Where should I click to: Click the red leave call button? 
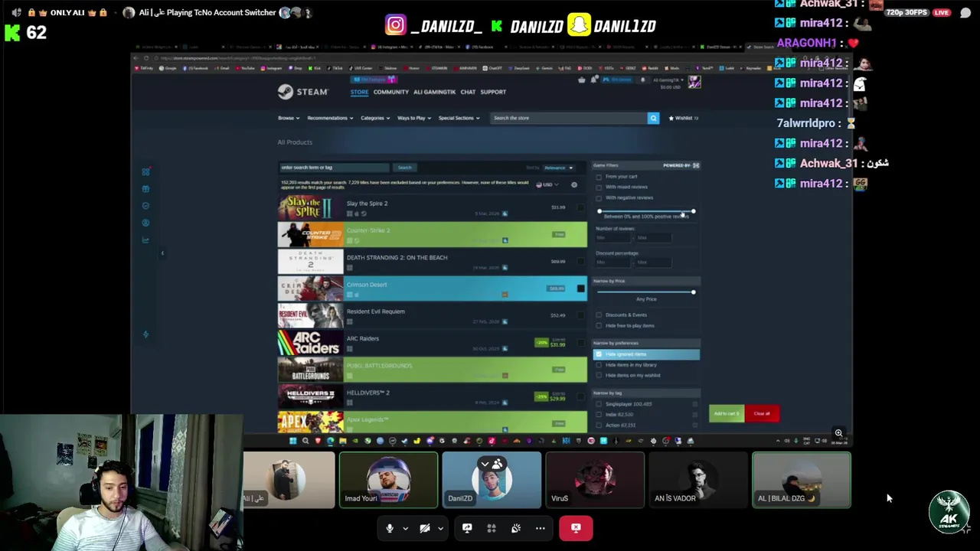[x=576, y=528]
